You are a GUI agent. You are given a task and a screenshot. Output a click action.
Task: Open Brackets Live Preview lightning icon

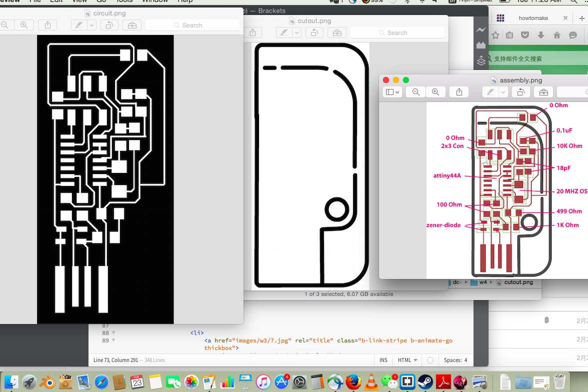click(481, 30)
